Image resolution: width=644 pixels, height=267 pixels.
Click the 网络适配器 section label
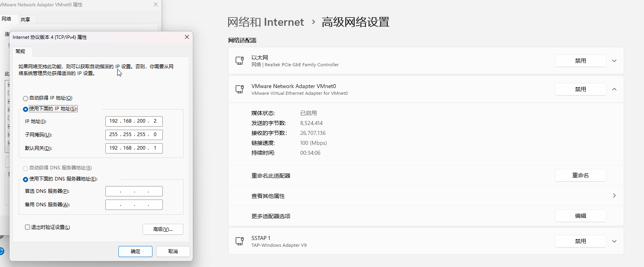242,40
